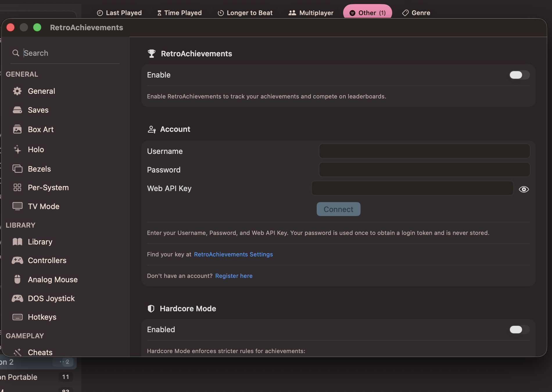Open the Library book icon
The width and height of the screenshot is (552, 392).
click(17, 242)
